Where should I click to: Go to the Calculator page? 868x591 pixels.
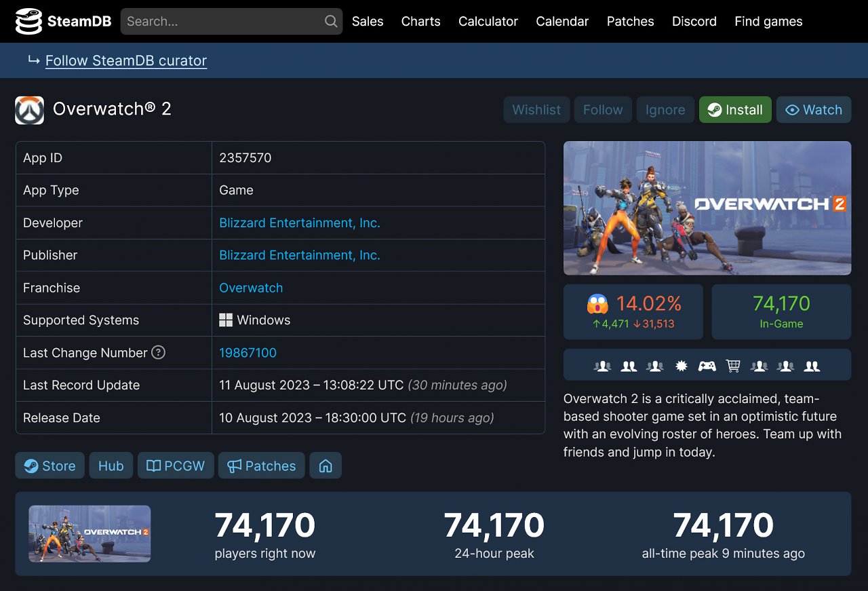point(488,21)
